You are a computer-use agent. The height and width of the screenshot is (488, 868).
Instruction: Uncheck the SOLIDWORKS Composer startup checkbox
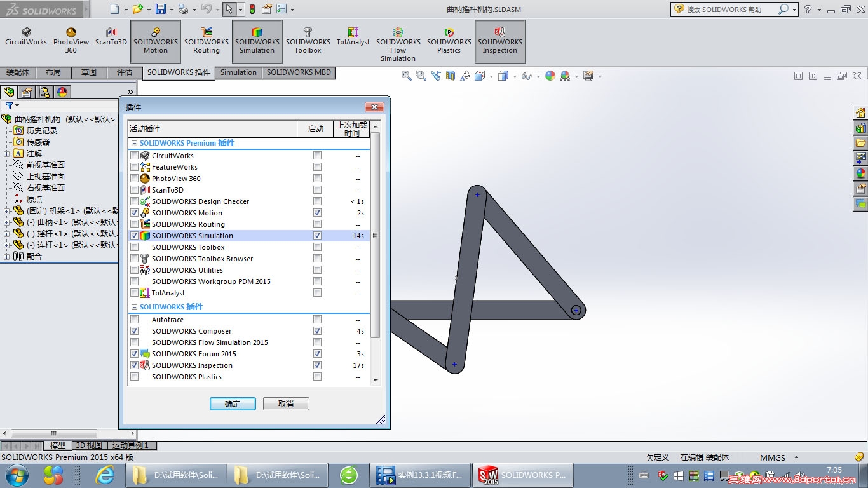[317, 331]
